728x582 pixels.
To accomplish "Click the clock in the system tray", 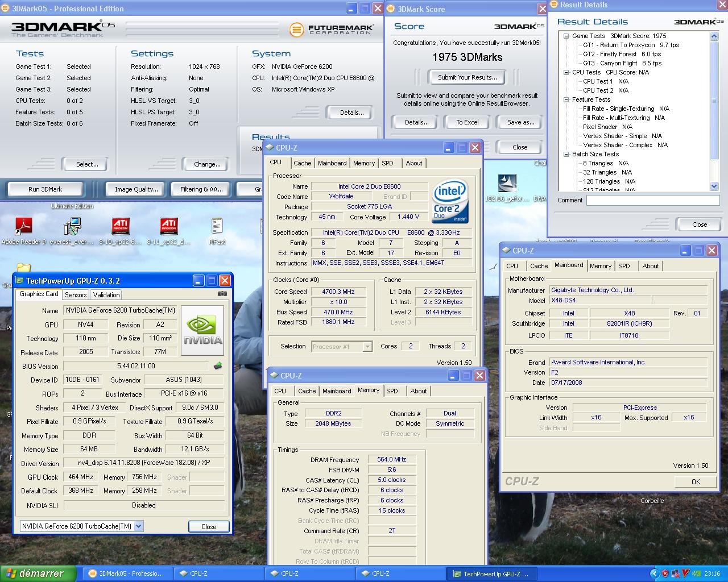I will [x=712, y=573].
